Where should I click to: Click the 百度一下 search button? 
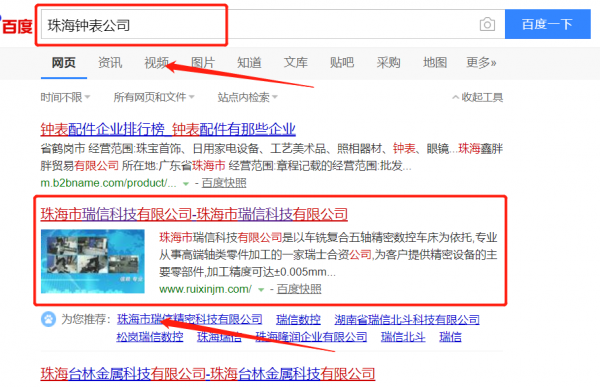pyautogui.click(x=548, y=24)
